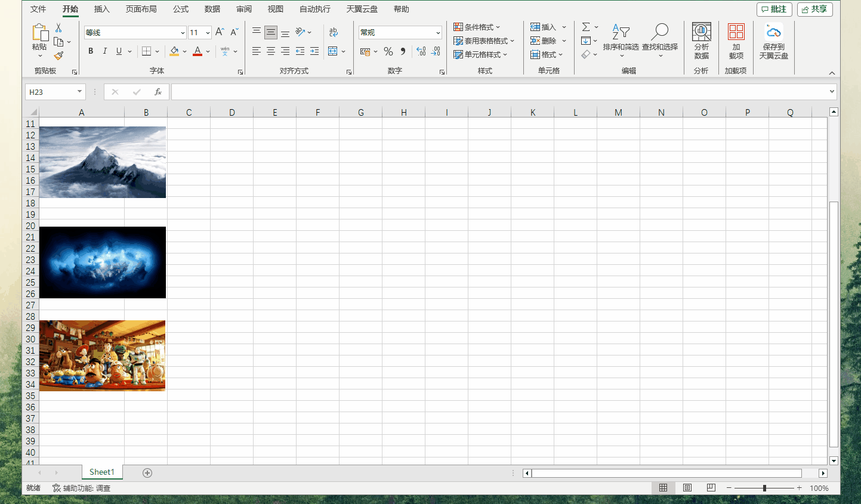Click the AutoSum sigma icon
Viewport: 861px width, 504px height.
586,27
